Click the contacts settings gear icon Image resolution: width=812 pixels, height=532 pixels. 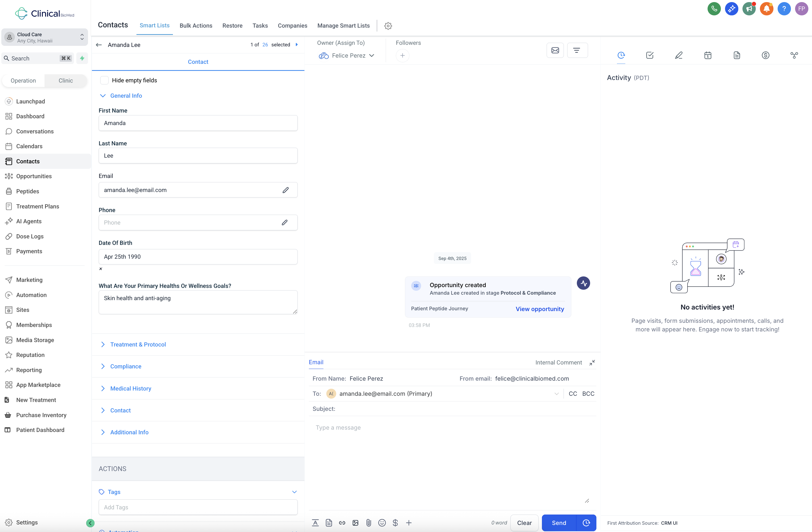click(x=388, y=26)
